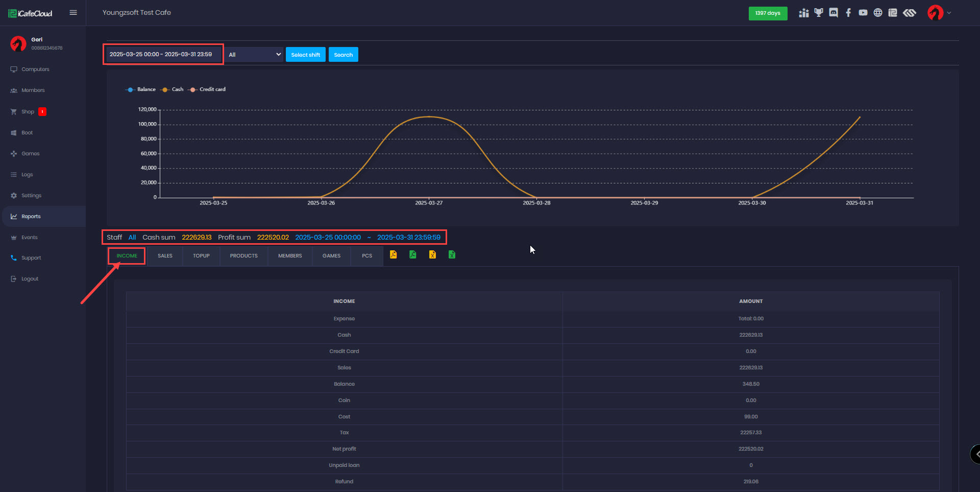Open the staff 'All' dropdown

254,55
